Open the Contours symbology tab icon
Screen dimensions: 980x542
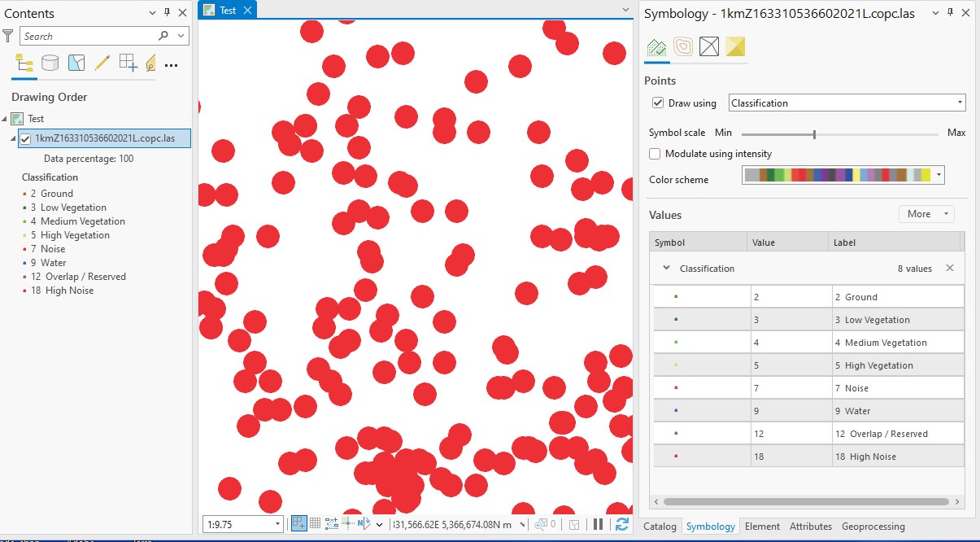[x=683, y=47]
